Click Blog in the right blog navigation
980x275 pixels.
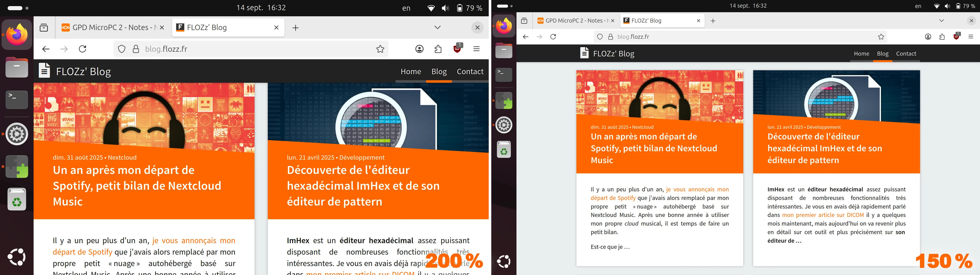tap(883, 54)
